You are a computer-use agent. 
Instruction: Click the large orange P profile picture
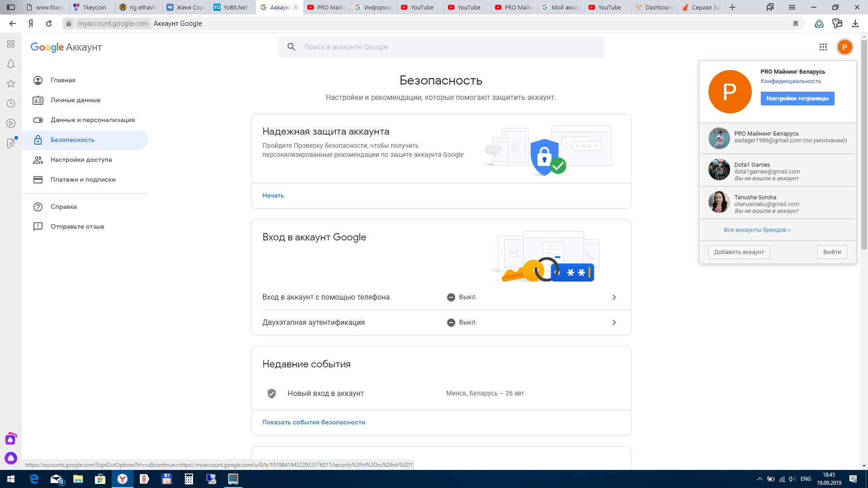click(730, 92)
